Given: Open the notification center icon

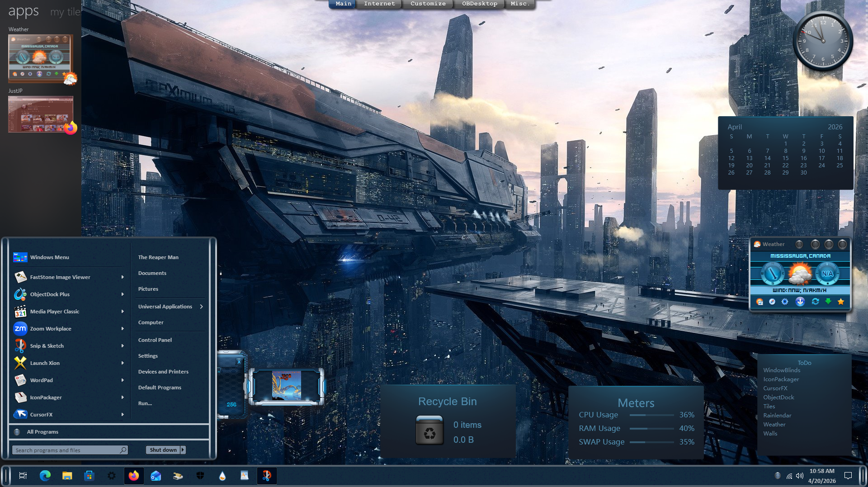Looking at the screenshot, I should [x=848, y=476].
